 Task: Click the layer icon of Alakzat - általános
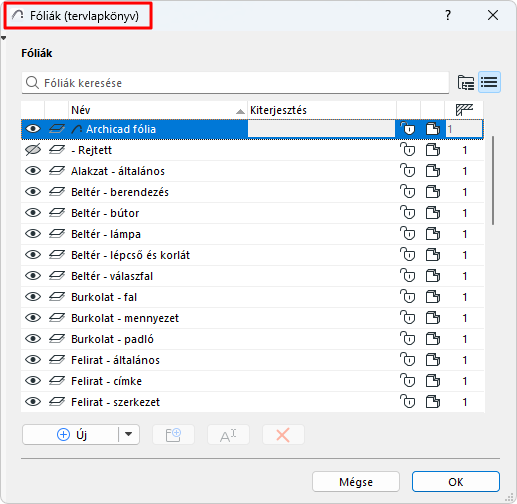coord(57,171)
